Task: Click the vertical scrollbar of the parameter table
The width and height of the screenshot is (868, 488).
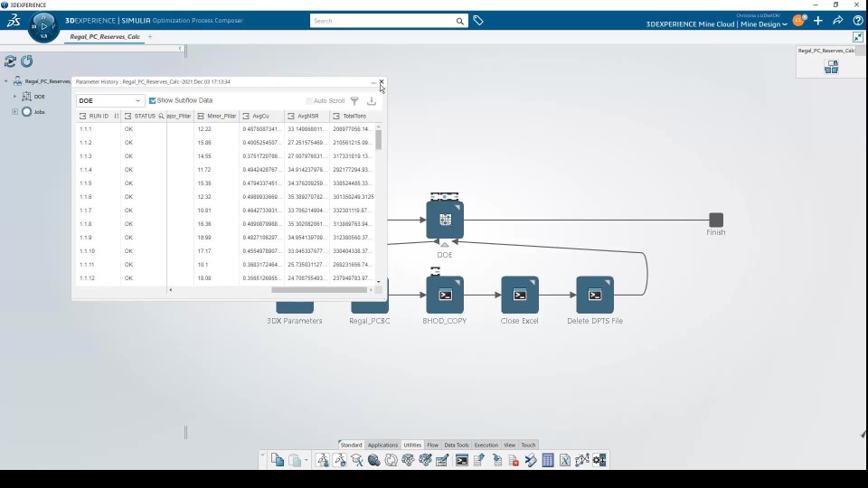Action: tap(379, 140)
